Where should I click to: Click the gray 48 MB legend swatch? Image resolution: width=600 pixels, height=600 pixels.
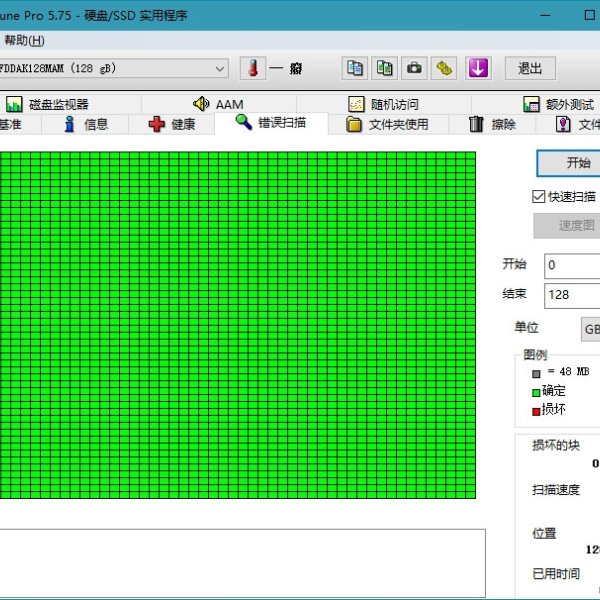pos(536,374)
